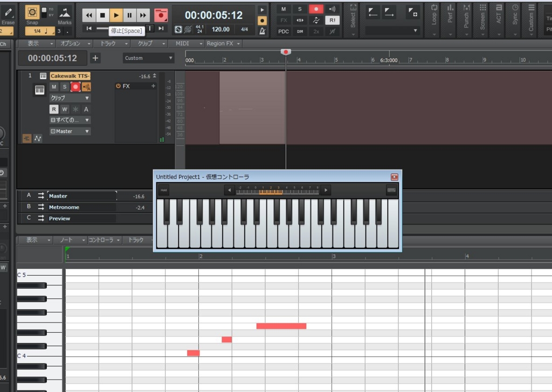Click the FX power icon on track 1
The image size is (552, 392).
click(118, 86)
